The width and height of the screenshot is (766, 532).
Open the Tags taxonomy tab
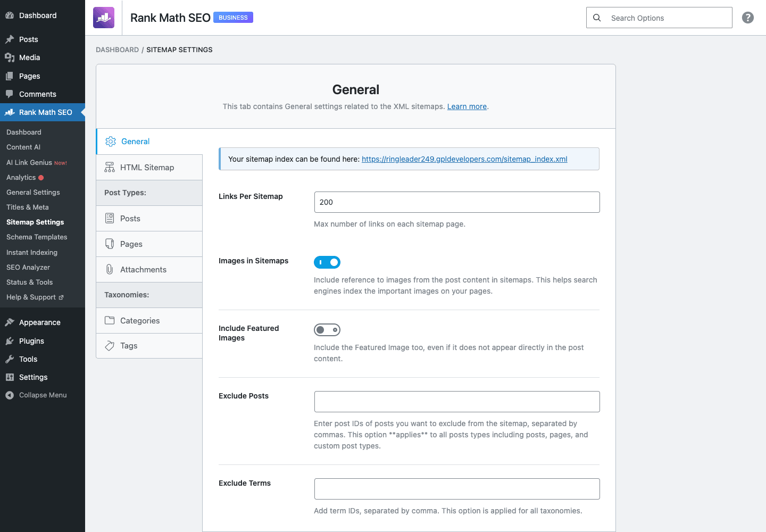[x=149, y=346]
